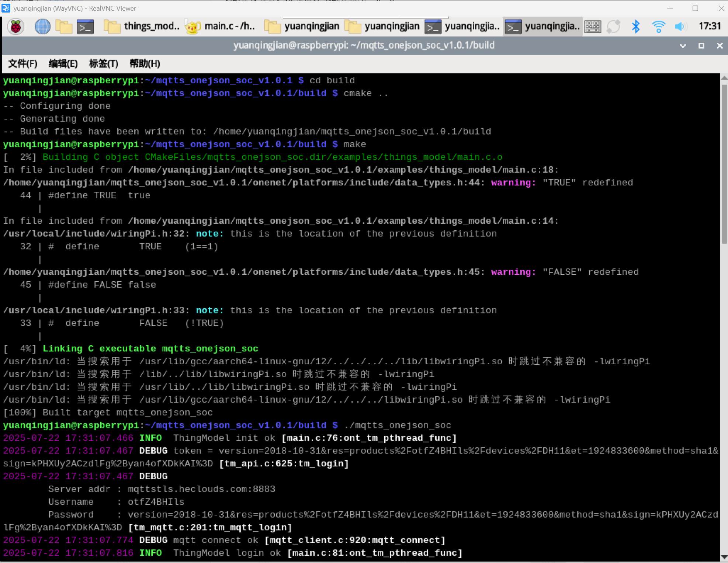Open the file manager folder launcher

pyautogui.click(x=64, y=27)
